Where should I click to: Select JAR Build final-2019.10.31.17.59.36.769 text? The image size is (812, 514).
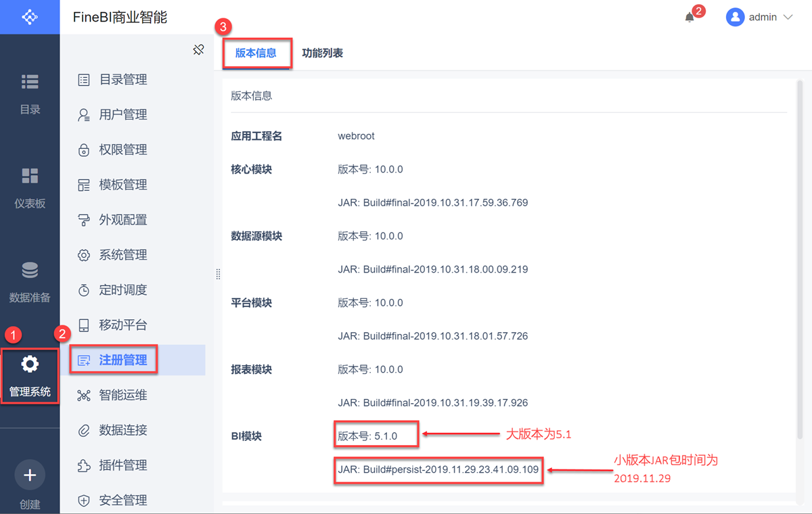pyautogui.click(x=433, y=202)
